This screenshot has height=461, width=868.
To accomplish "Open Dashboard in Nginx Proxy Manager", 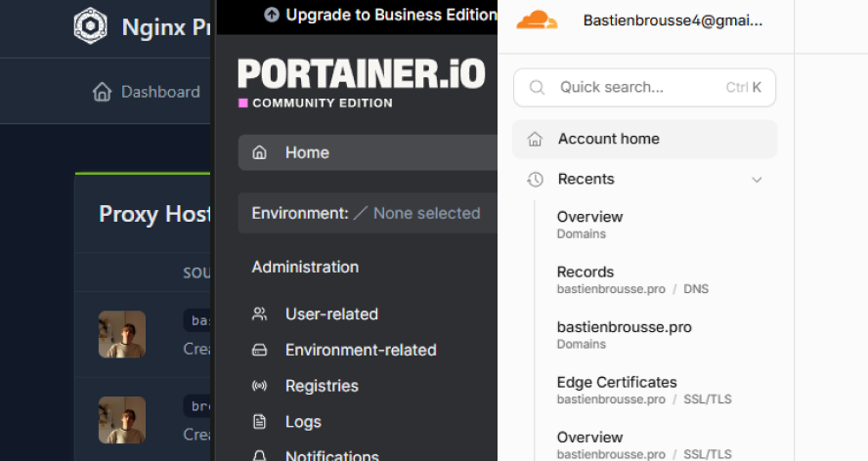I will point(147,92).
